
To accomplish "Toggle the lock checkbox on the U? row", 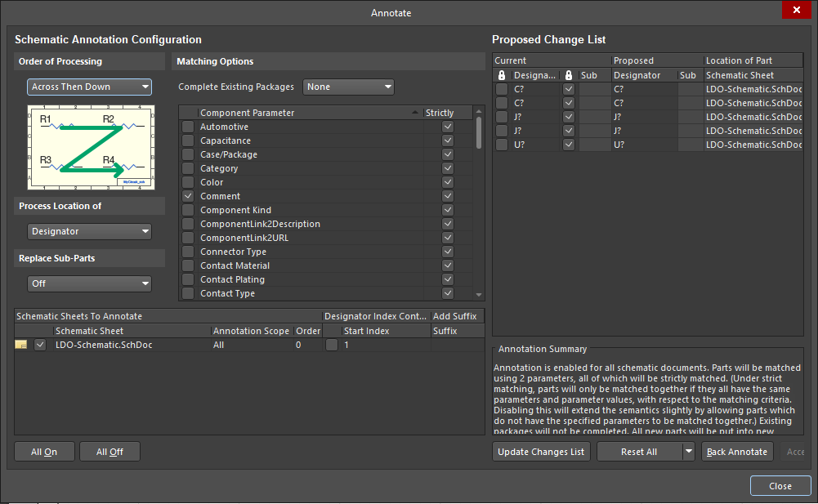I will 501,144.
